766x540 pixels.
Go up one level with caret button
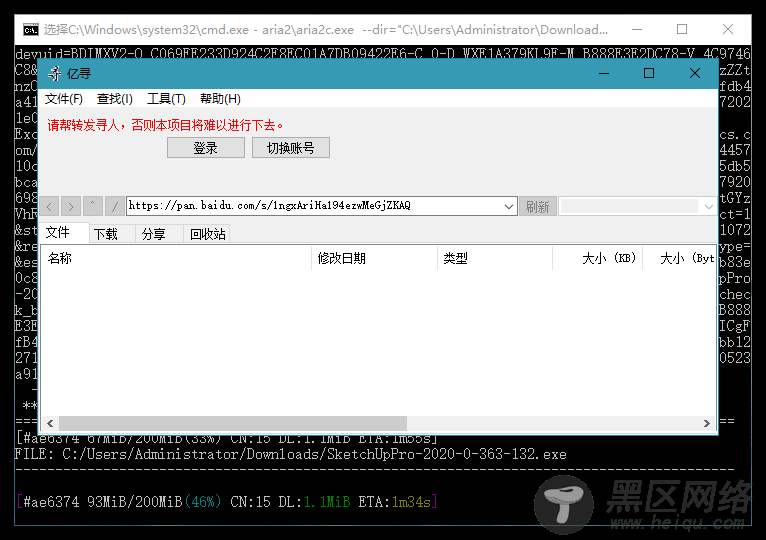[x=92, y=206]
